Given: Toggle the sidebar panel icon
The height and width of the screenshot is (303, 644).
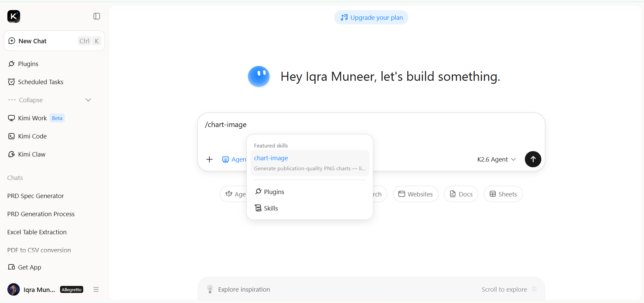Looking at the screenshot, I should [x=97, y=16].
